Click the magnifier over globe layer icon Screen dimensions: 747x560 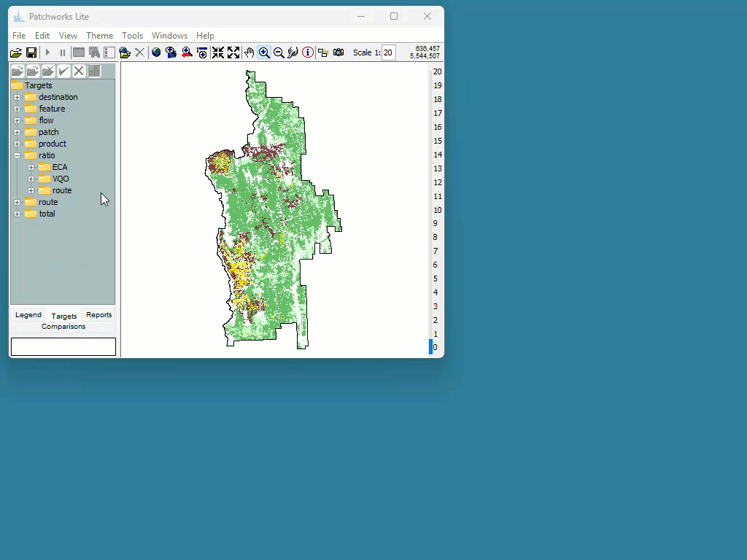click(171, 52)
